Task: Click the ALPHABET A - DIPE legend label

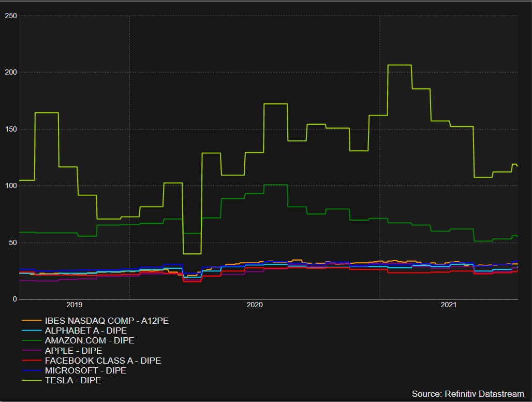Action: click(x=86, y=331)
